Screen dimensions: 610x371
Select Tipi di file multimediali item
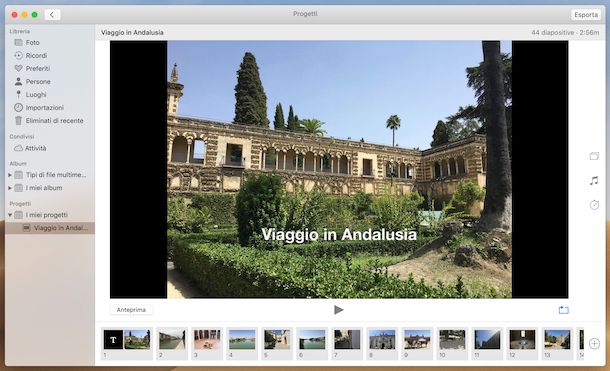[x=56, y=175]
